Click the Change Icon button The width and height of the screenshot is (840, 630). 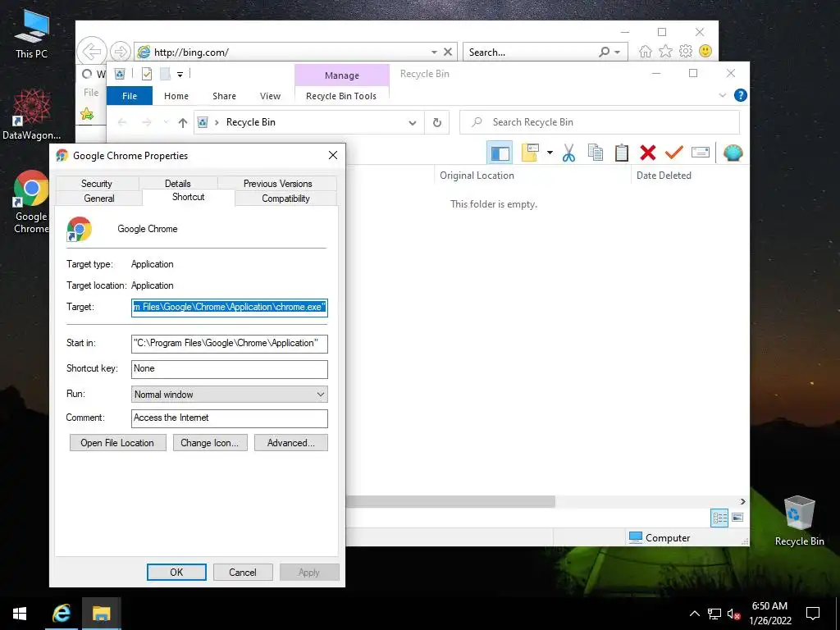coord(209,443)
